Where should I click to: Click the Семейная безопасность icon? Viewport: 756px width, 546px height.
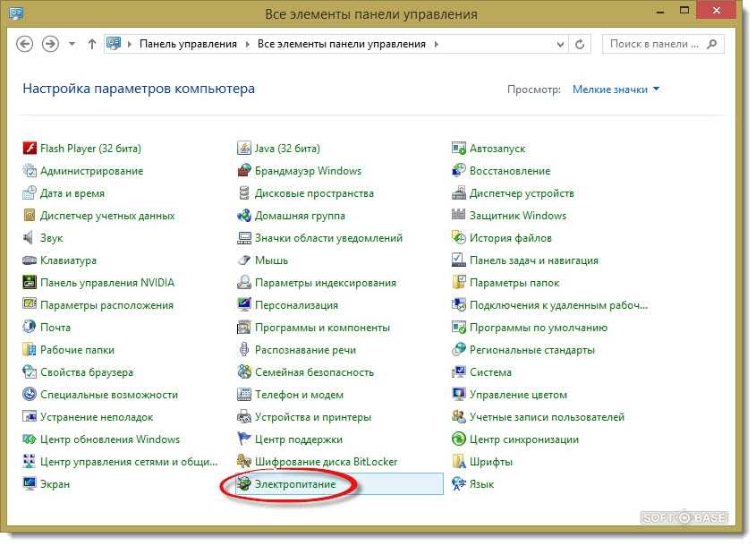pos(244,371)
